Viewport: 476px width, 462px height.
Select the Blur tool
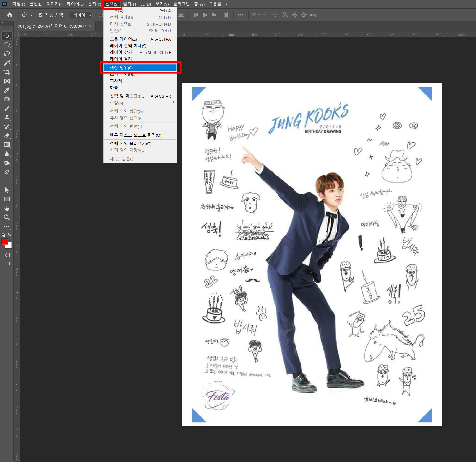[7, 154]
